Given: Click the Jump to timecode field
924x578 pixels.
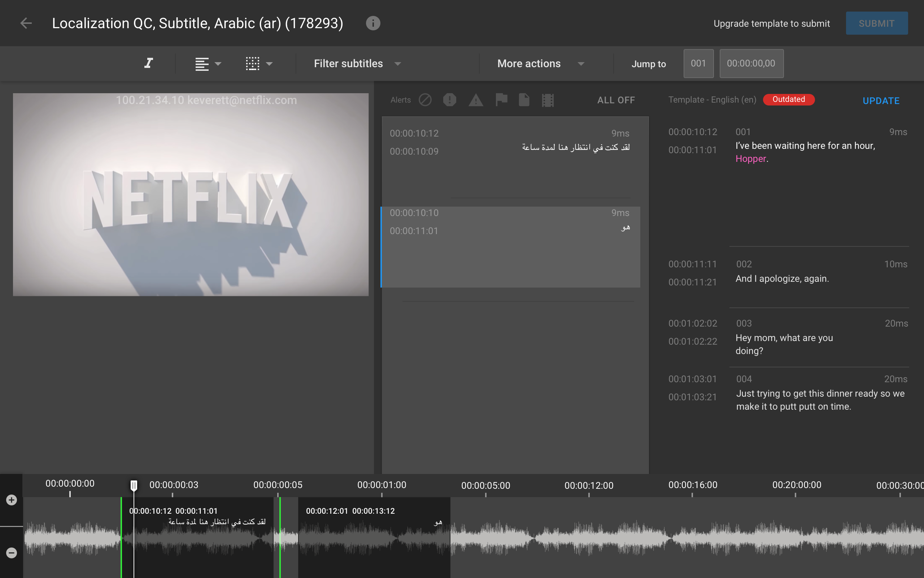Looking at the screenshot, I should click(751, 64).
